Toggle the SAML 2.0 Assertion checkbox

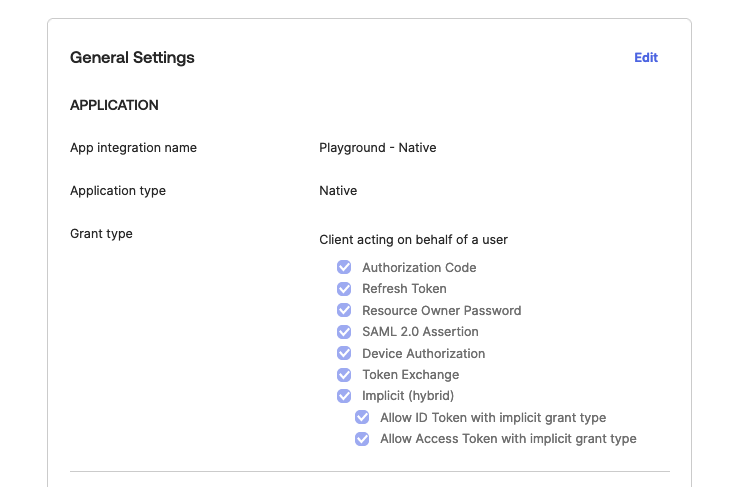tap(344, 332)
